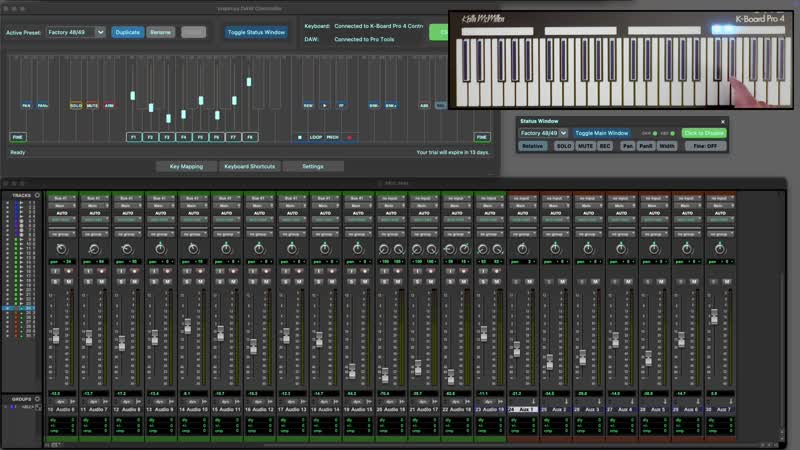Open the Audio 7 group selector

point(94,234)
